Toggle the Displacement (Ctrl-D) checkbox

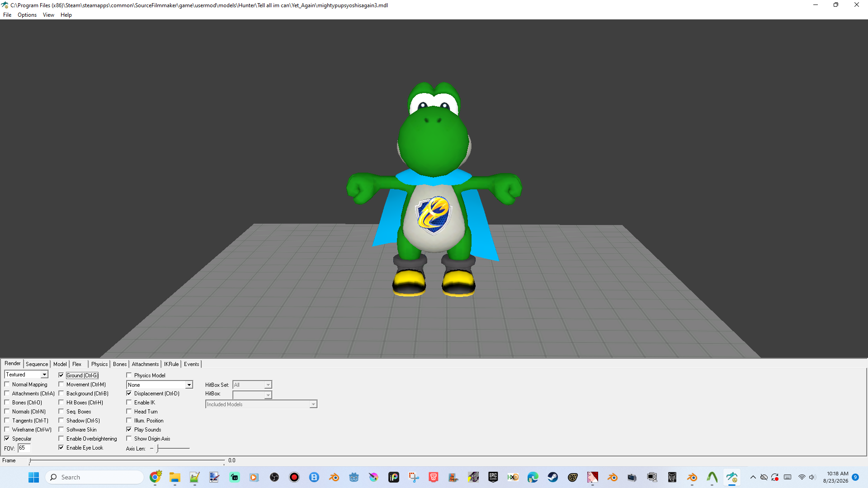[129, 394]
